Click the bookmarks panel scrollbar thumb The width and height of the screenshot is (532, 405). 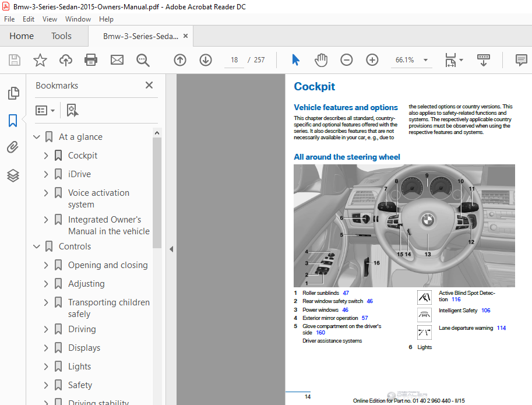click(x=157, y=193)
